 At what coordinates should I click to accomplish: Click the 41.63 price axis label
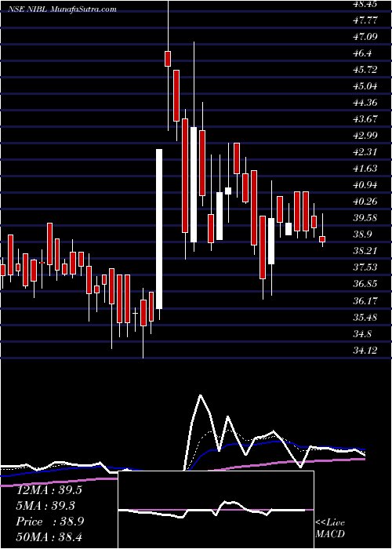pos(365,169)
